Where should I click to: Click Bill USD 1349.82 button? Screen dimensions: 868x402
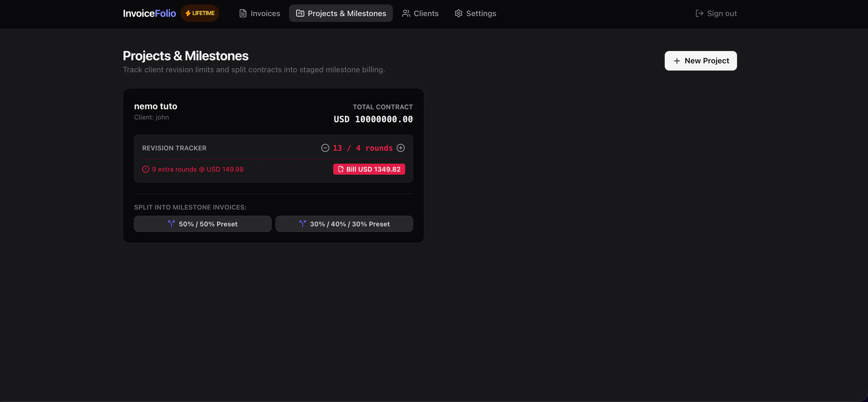(x=369, y=169)
